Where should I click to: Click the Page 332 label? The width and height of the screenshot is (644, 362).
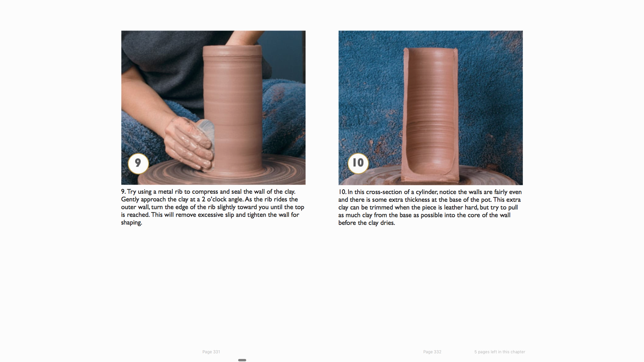click(432, 352)
